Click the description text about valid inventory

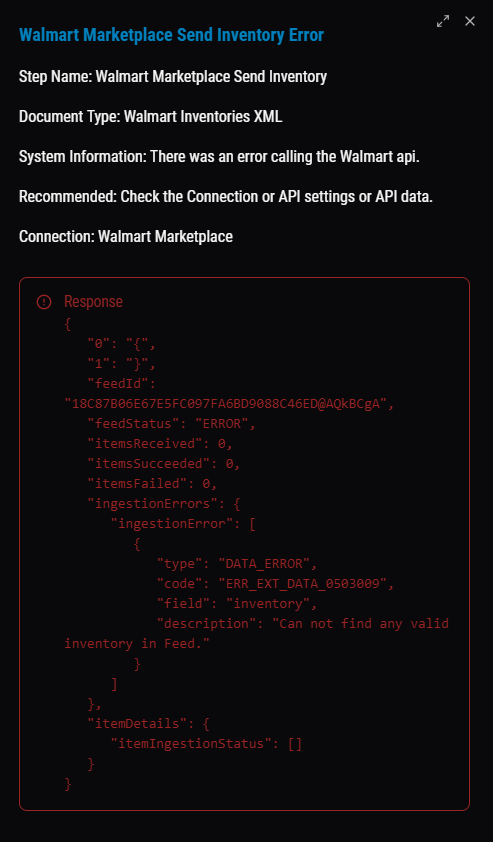257,634
